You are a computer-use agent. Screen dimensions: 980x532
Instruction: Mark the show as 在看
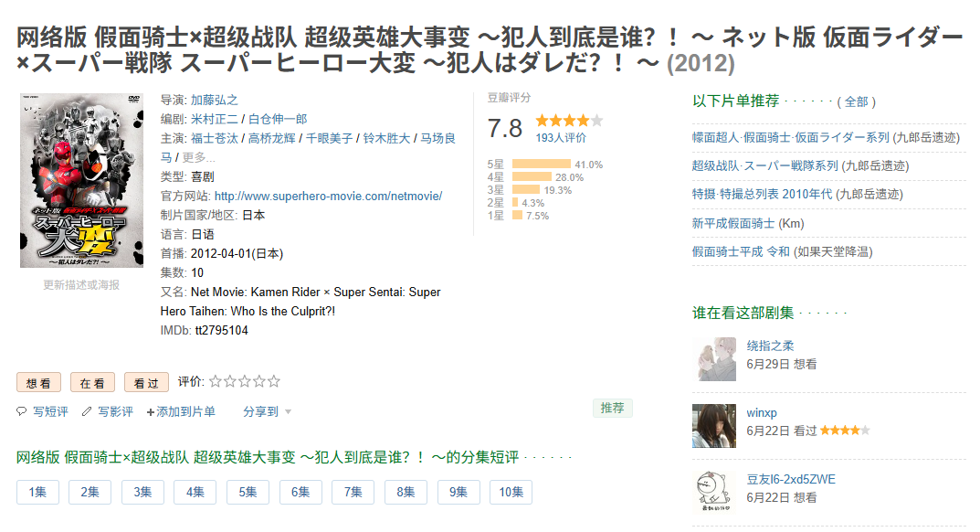(92, 383)
